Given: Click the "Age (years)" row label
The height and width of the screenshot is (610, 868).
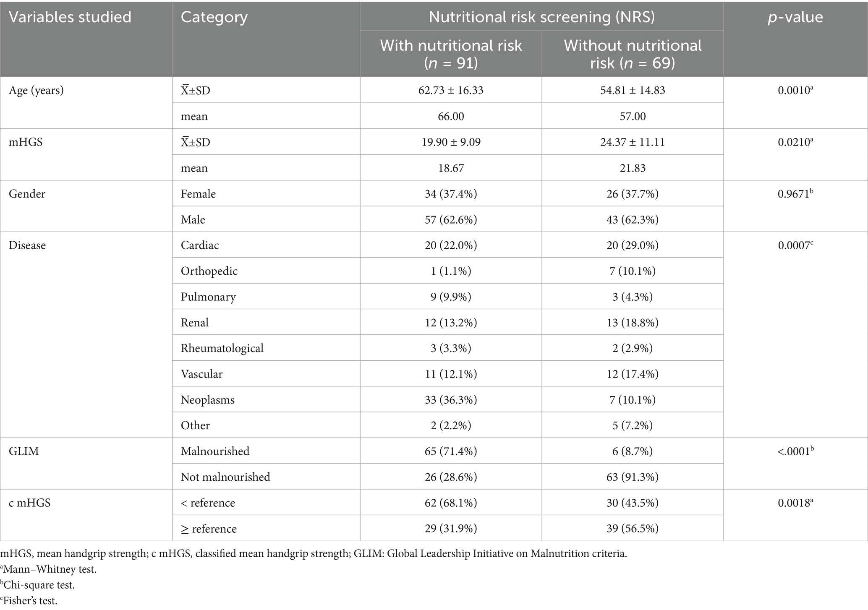Looking at the screenshot, I should [36, 90].
